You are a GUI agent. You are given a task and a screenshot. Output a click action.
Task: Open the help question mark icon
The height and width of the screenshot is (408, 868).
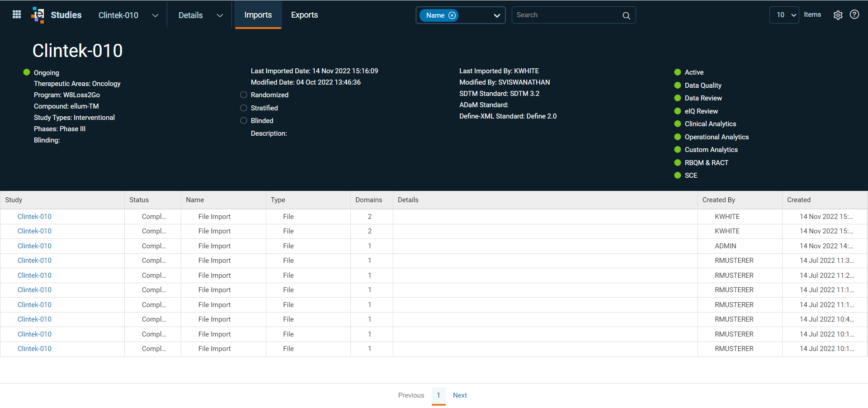tap(854, 14)
